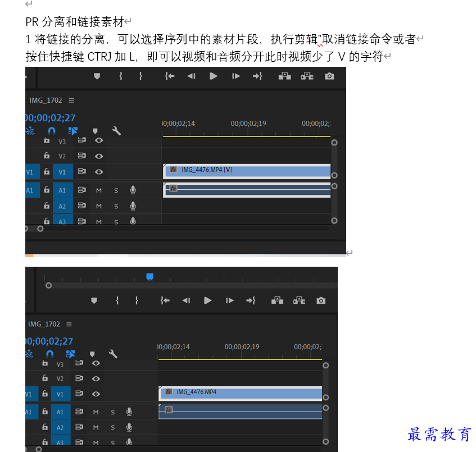Click Lift button in lower transport bar
The image size is (476, 452).
277,300
